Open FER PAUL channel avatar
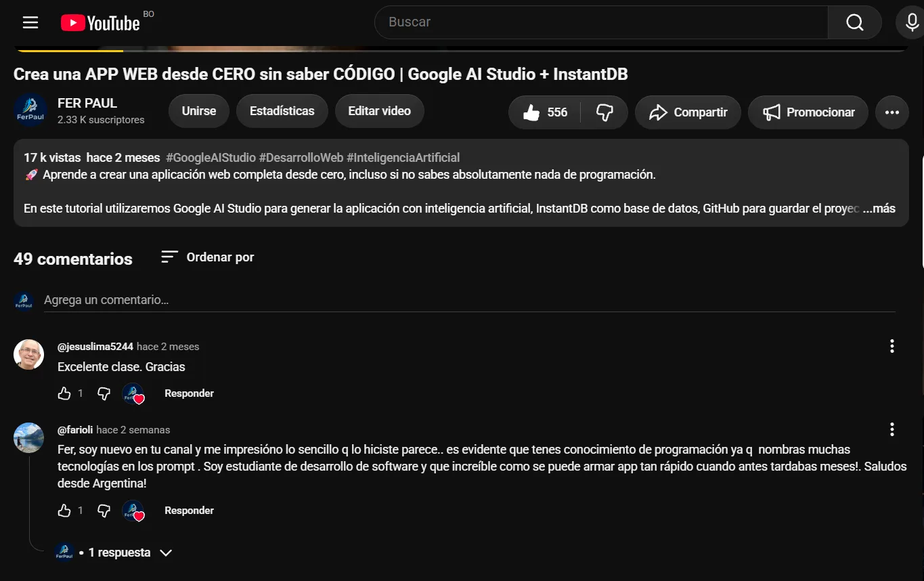The height and width of the screenshot is (581, 924). (x=30, y=110)
